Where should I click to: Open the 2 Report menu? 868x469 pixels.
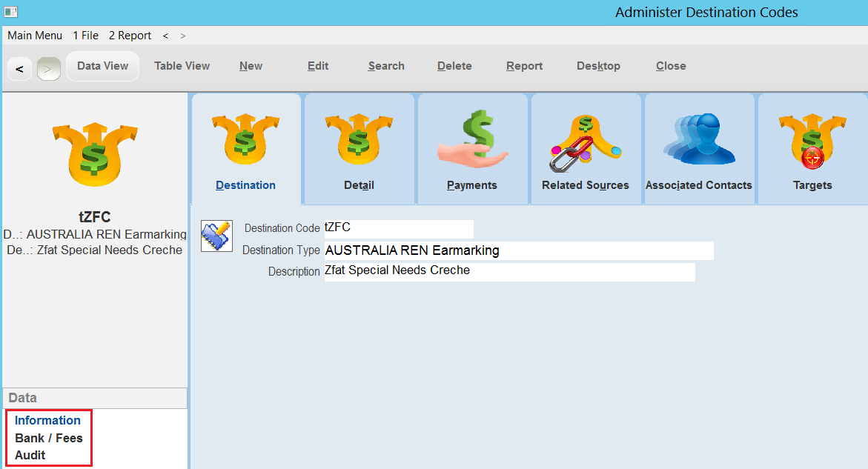point(130,36)
